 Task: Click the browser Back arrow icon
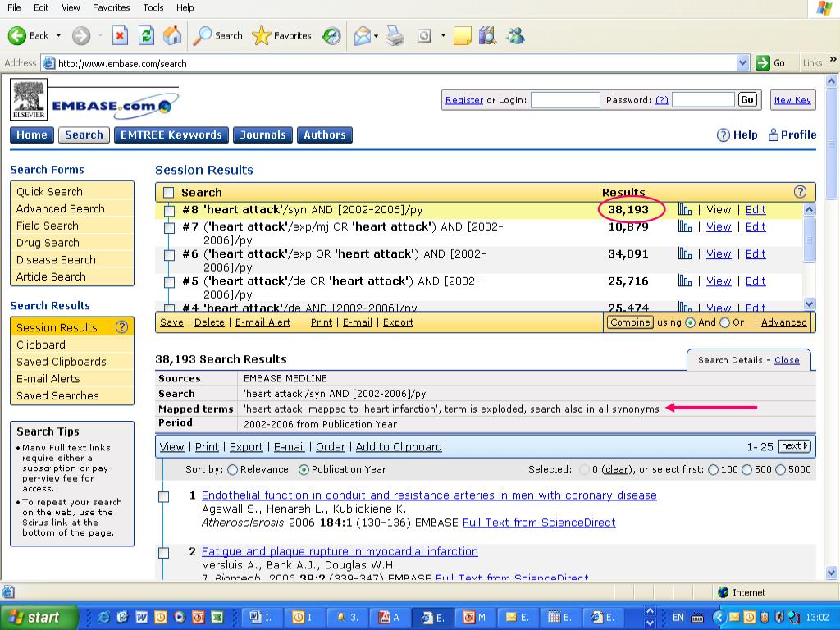16,36
